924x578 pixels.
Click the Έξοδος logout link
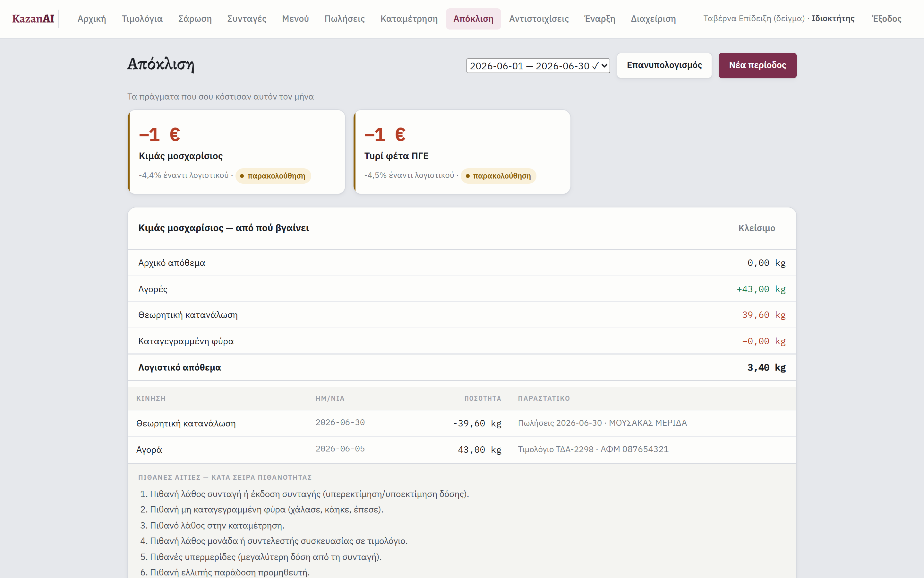(886, 19)
